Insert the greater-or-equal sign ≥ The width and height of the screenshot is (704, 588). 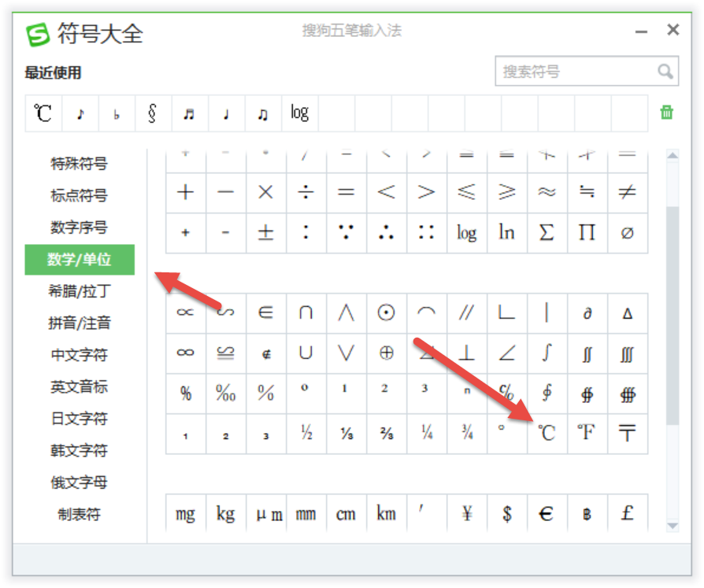[x=507, y=193]
